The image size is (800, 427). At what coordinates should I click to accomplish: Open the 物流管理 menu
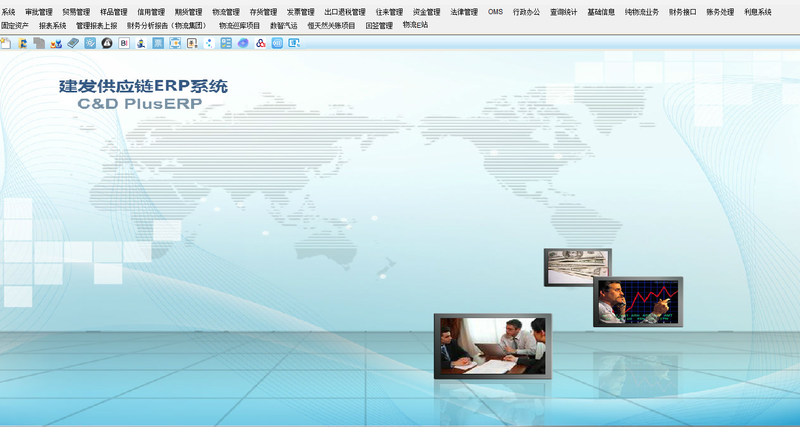226,12
